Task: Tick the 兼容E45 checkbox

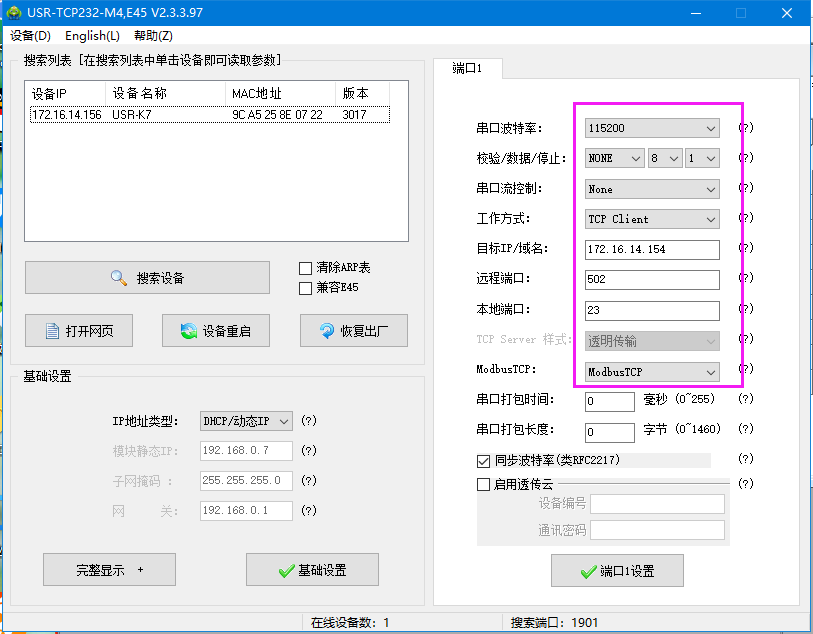Action: click(x=306, y=288)
